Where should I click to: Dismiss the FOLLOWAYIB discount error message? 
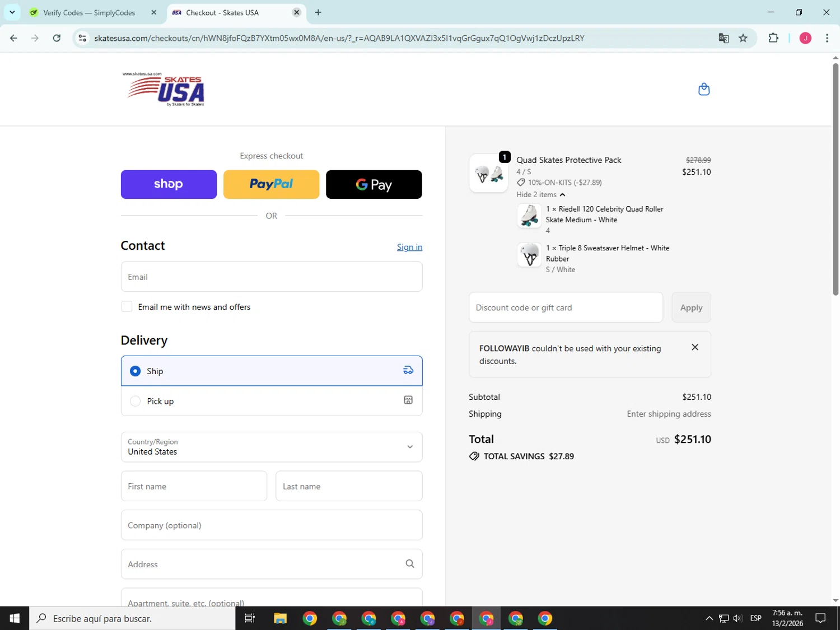(695, 347)
